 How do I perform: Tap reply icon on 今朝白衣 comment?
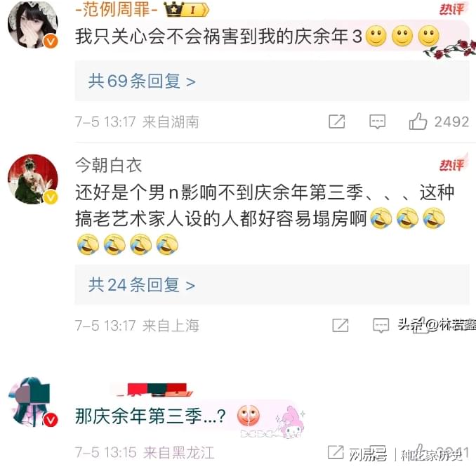point(381,325)
